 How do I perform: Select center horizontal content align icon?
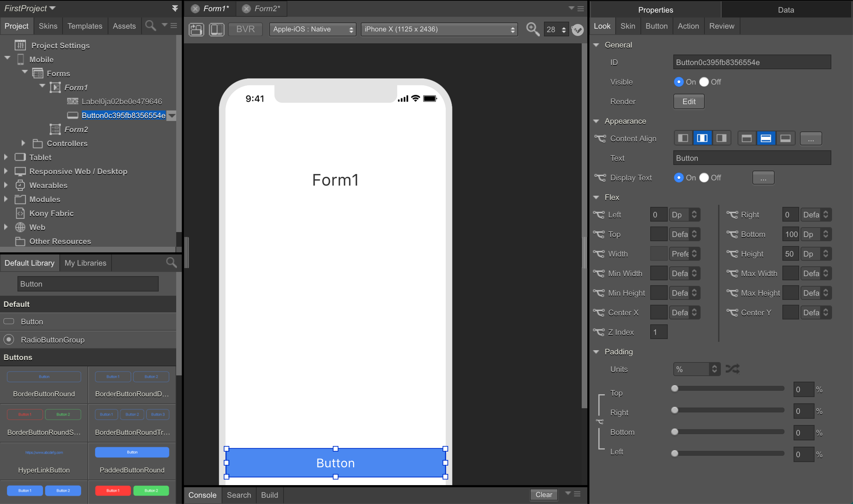tap(702, 138)
